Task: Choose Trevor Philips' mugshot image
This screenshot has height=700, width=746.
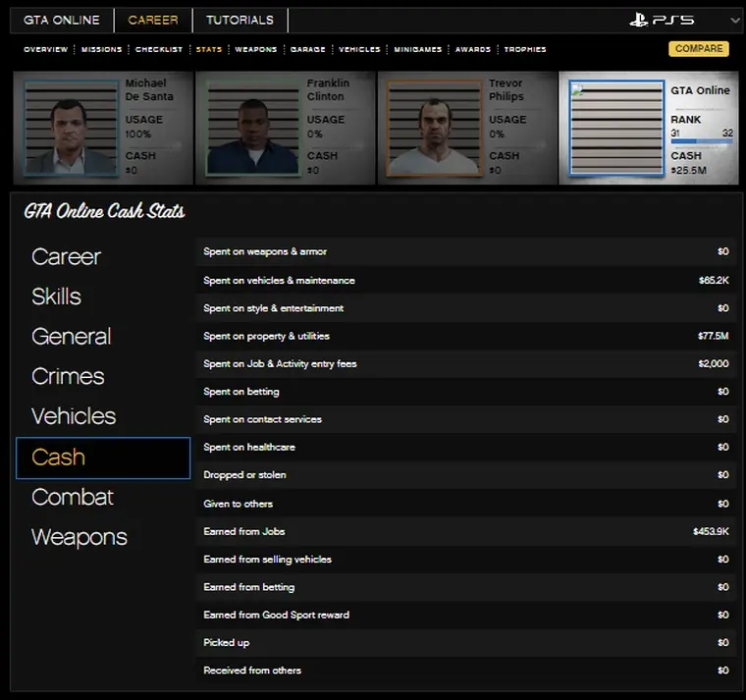Action: point(435,128)
